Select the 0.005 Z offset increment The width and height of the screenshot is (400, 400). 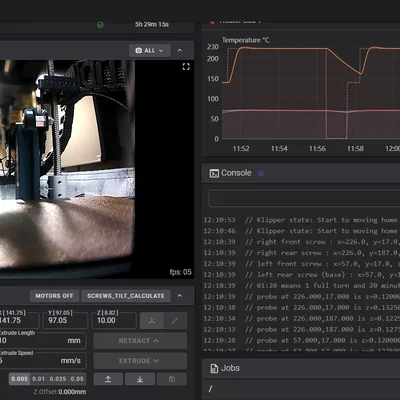pos(19,379)
